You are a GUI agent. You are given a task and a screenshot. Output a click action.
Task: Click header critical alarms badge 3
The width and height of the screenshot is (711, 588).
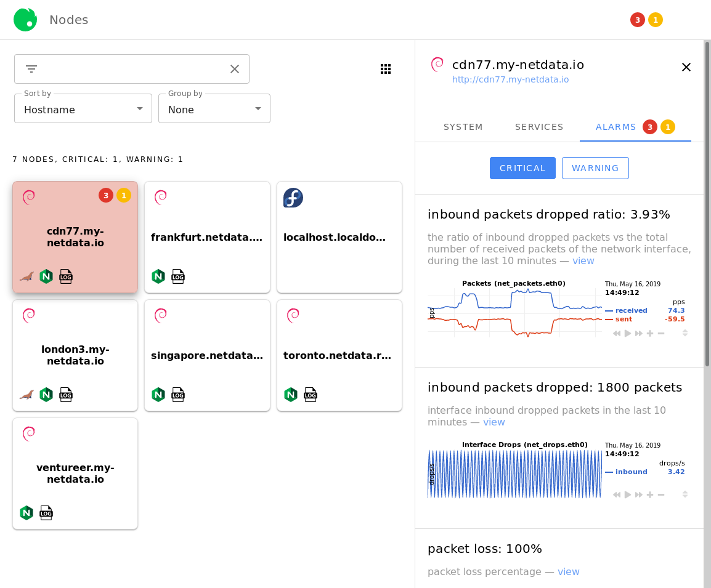[x=638, y=20]
